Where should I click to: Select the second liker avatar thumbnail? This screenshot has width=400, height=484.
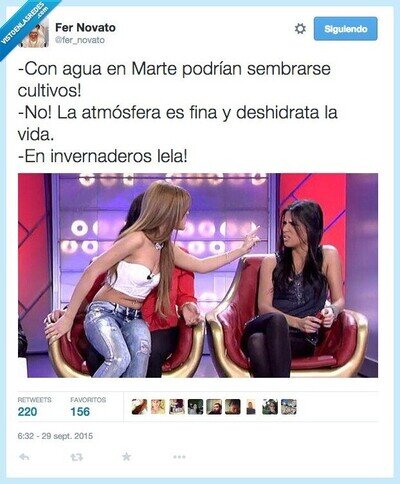(158, 407)
